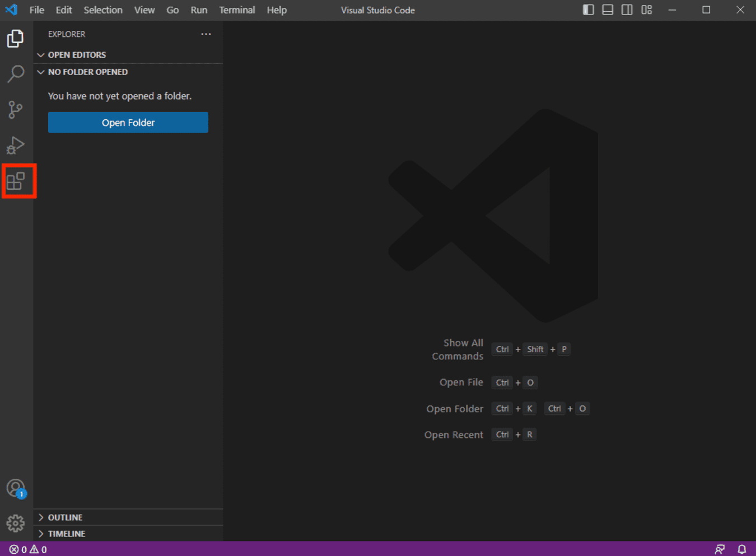Open the Selection menu
This screenshot has width=756, height=556.
click(103, 10)
